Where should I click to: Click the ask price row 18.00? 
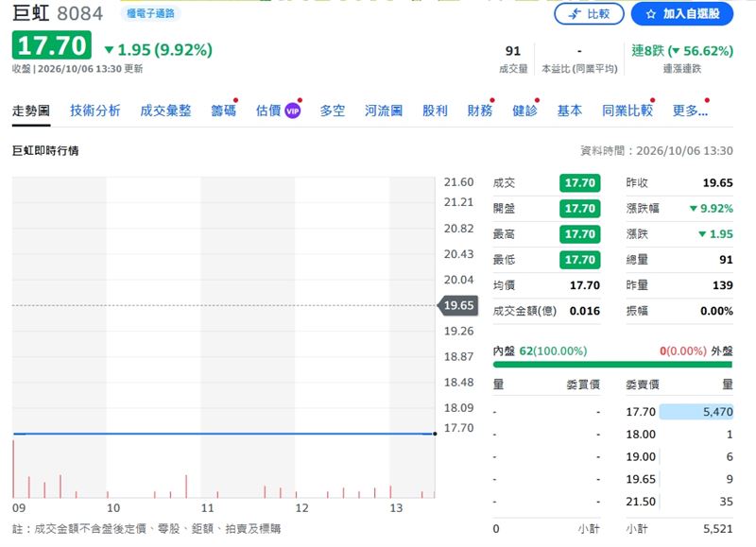point(679,435)
